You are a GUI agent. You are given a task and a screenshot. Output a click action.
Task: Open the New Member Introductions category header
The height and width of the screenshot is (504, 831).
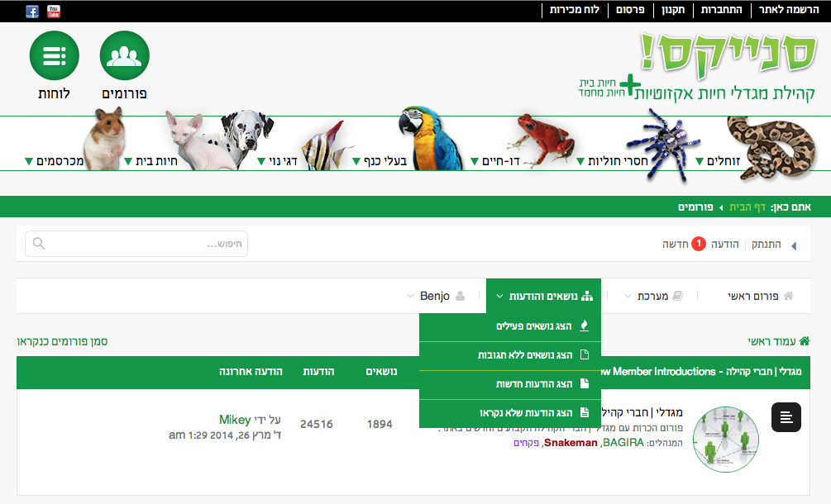pyautogui.click(x=702, y=372)
